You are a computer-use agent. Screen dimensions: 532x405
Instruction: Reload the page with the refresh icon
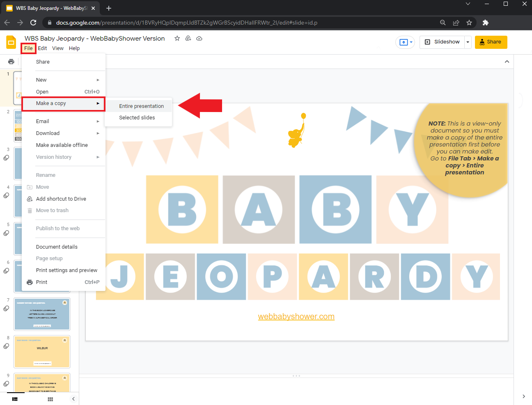click(33, 23)
